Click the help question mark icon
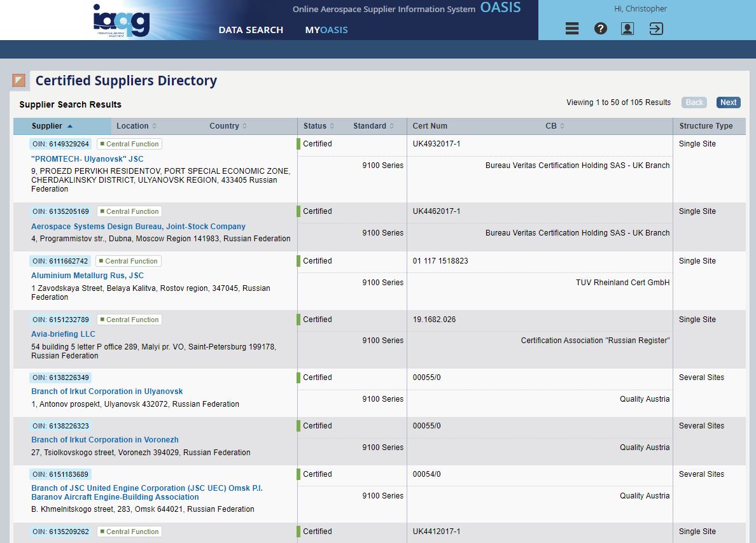Viewport: 756px width, 543px height. 600,29
